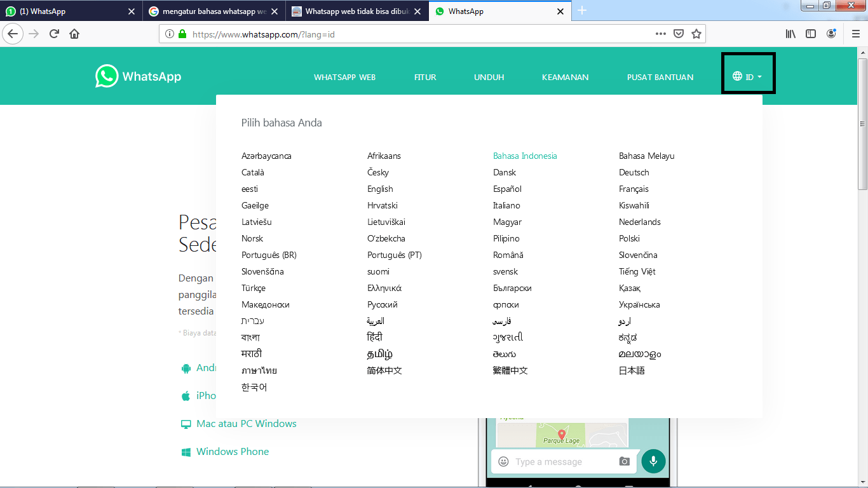The height and width of the screenshot is (488, 868).
Task: Open page actions three-dot menu
Action: tap(661, 34)
